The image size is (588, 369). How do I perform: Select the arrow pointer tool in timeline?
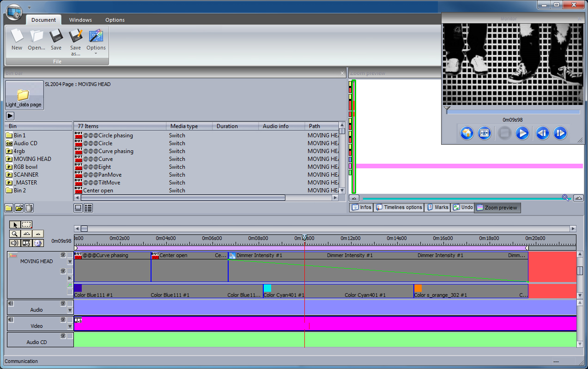[x=15, y=224]
